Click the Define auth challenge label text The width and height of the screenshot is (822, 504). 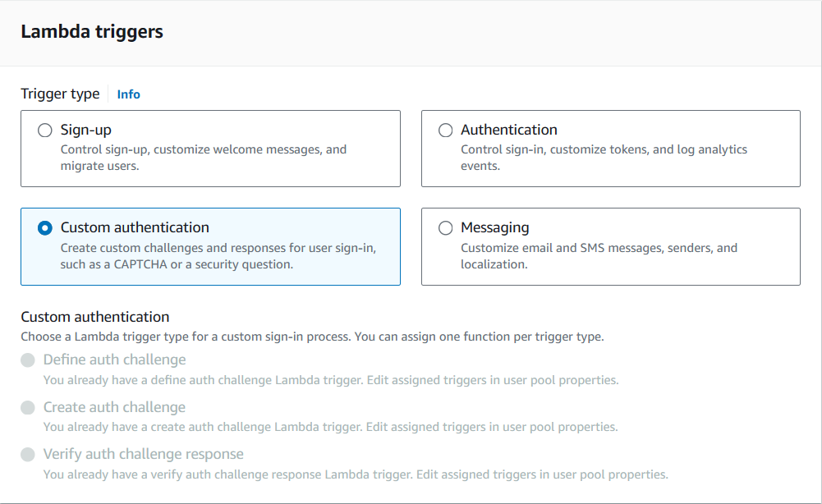(x=114, y=360)
